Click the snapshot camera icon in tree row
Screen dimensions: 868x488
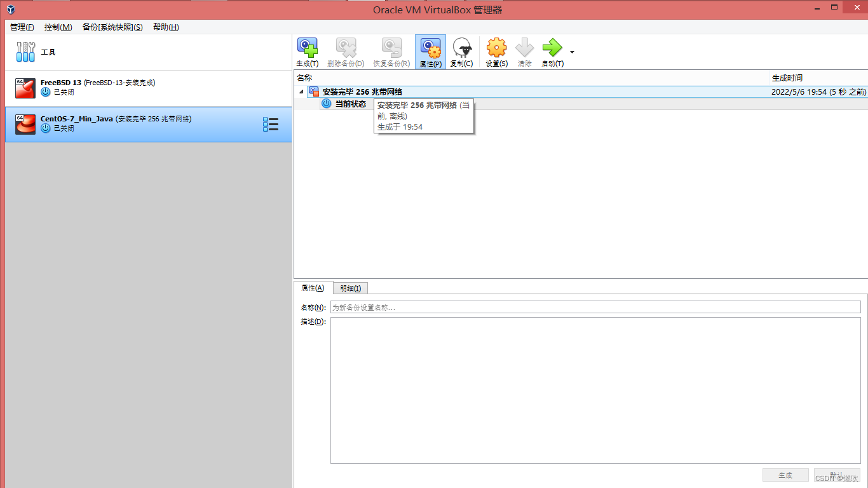[314, 91]
